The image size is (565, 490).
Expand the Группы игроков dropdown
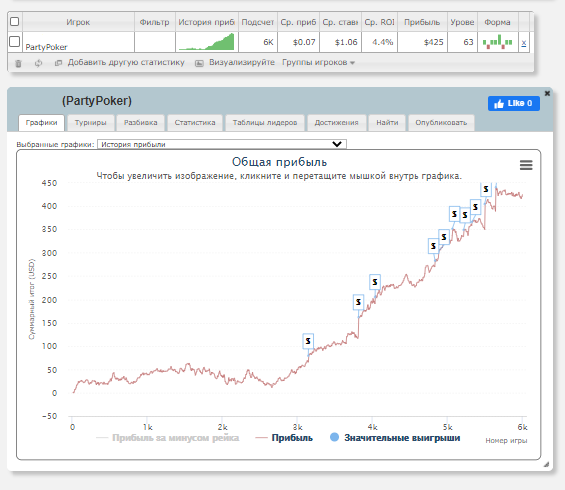[318, 62]
